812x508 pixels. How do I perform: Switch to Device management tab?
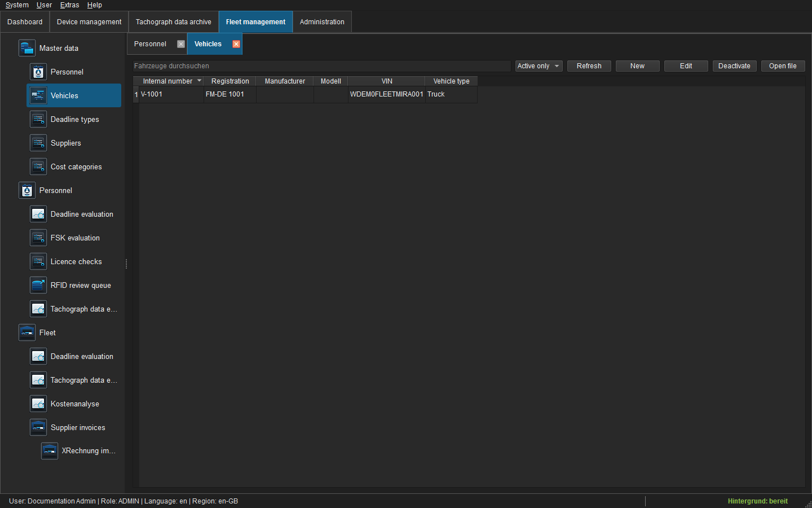[x=89, y=22]
